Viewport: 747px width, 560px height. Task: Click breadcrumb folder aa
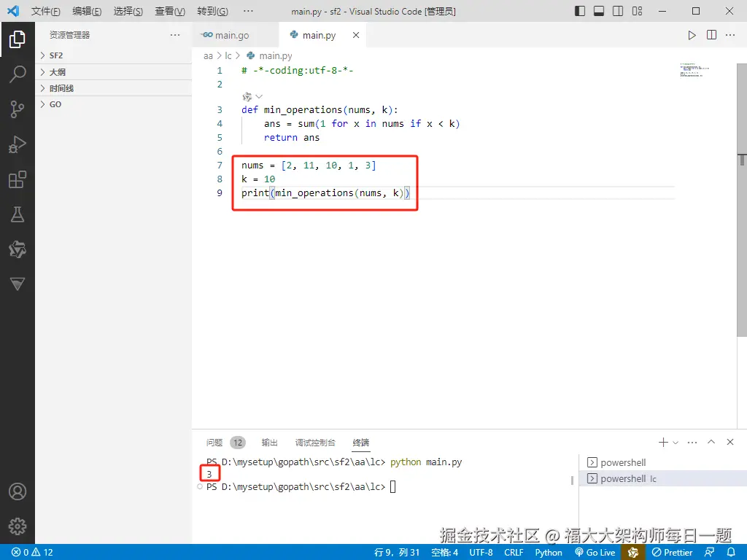[x=208, y=55]
